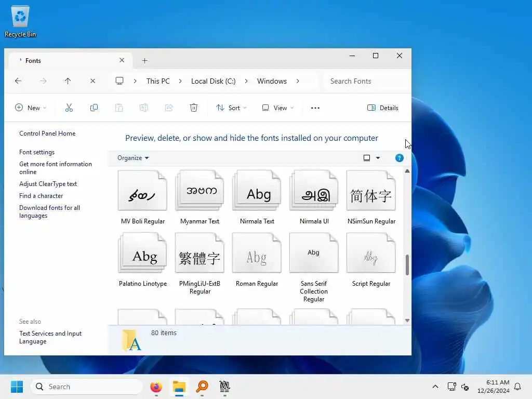Open the notifications bell
The height and width of the screenshot is (399, 532).
(x=517, y=387)
